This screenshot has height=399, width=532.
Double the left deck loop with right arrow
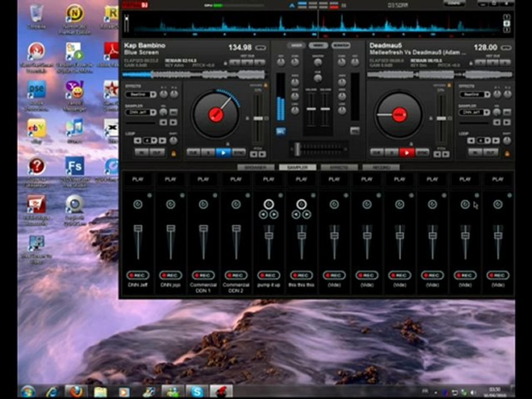coord(162,140)
